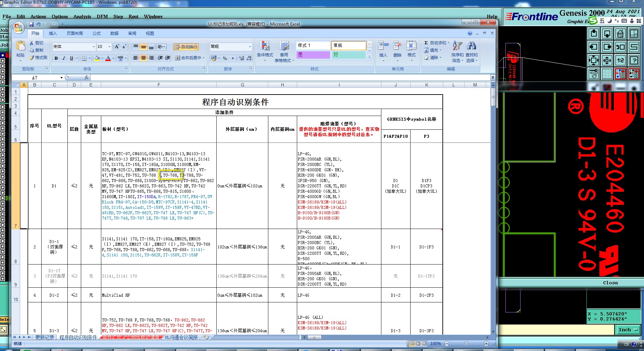
Task: Toggle Genesis grid display button
Action: tap(607, 73)
